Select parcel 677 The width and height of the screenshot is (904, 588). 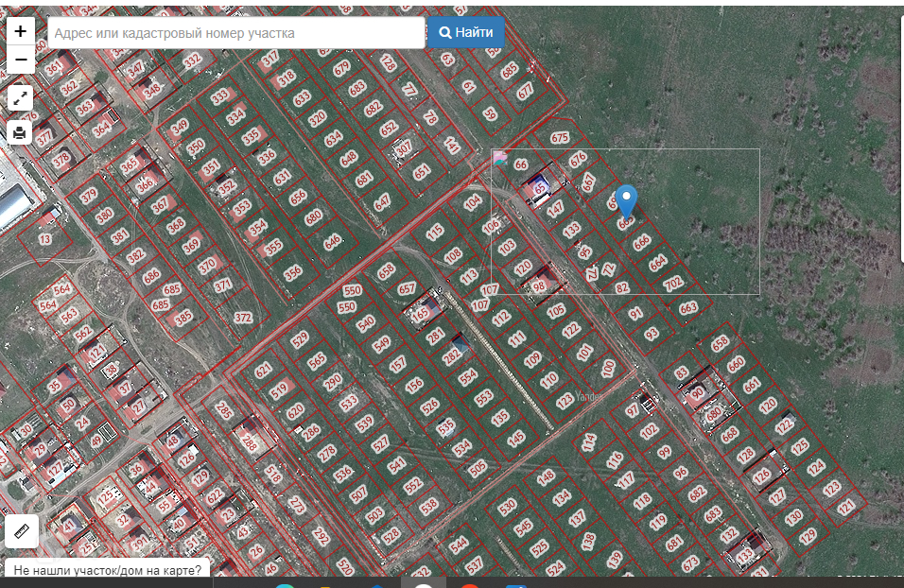525,91
